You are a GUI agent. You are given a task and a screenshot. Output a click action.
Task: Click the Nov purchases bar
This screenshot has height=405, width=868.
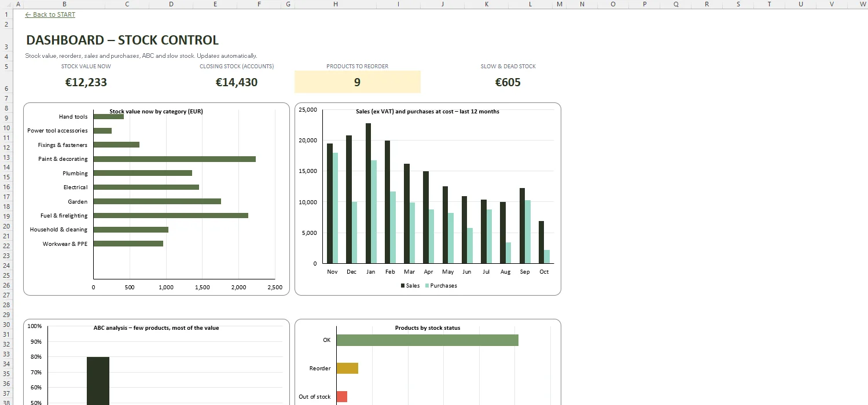335,208
